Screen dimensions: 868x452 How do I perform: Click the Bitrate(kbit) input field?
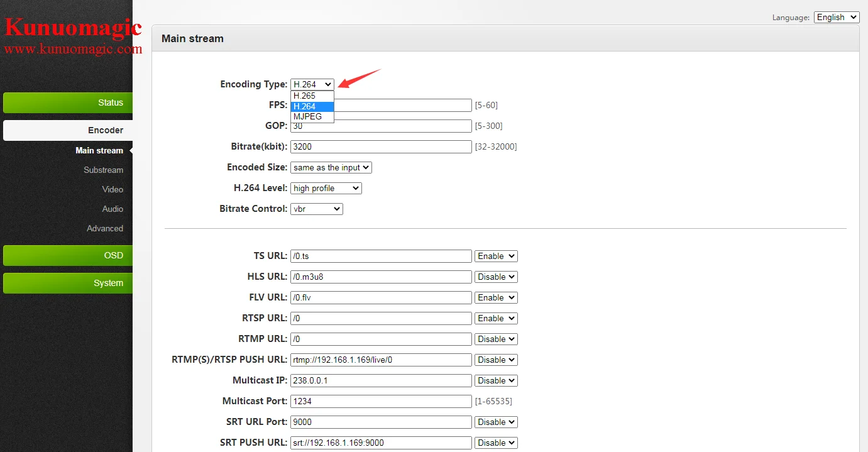click(x=381, y=146)
